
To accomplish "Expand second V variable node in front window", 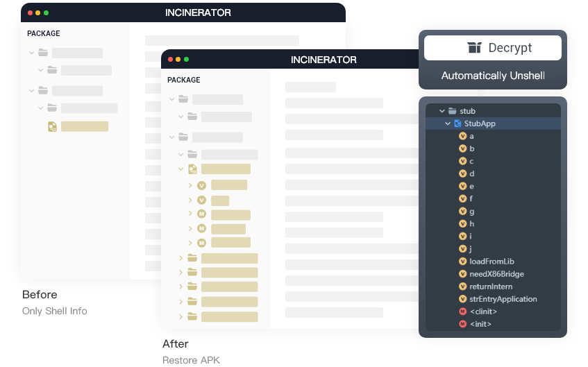I will click(x=190, y=200).
